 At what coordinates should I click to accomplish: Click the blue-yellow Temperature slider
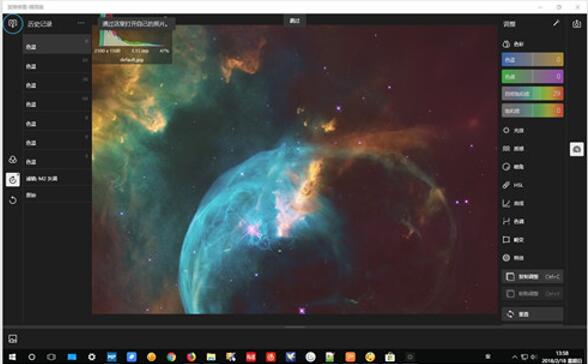tap(532, 59)
